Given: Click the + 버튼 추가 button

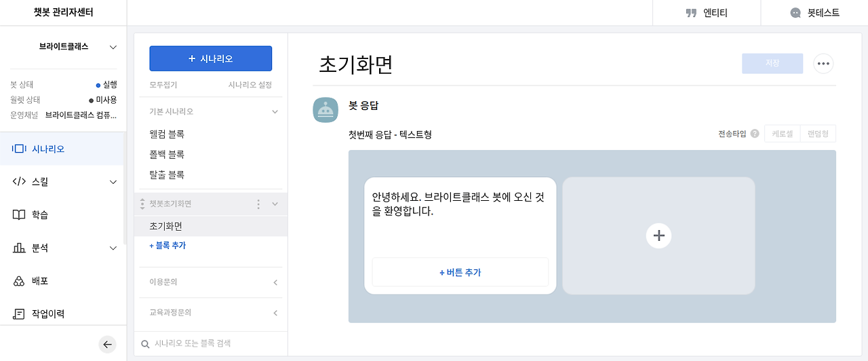Looking at the screenshot, I should (460, 272).
